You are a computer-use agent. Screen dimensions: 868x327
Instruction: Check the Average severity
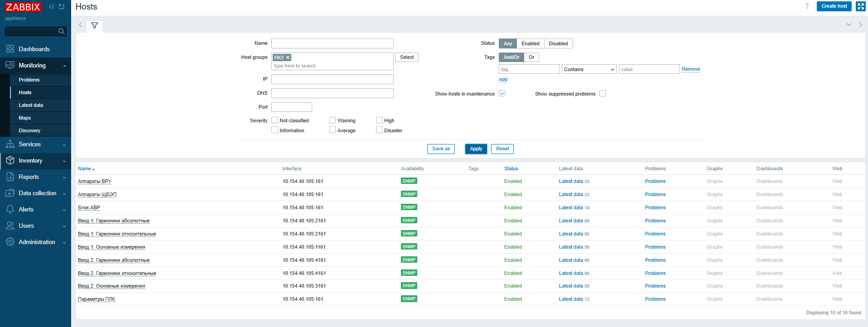(333, 130)
